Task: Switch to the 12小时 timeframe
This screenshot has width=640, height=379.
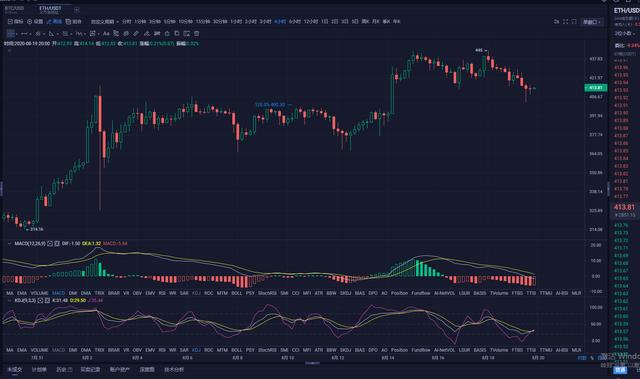Action: tap(311, 22)
